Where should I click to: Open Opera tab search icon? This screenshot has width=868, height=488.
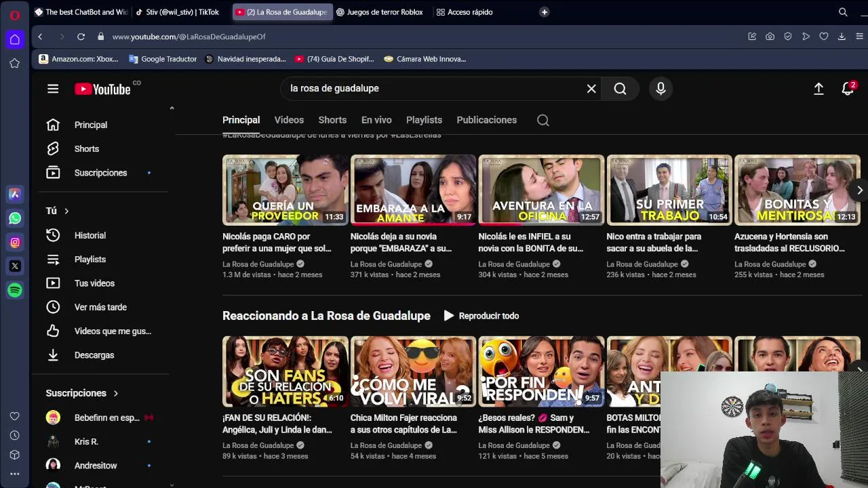[x=843, y=12]
